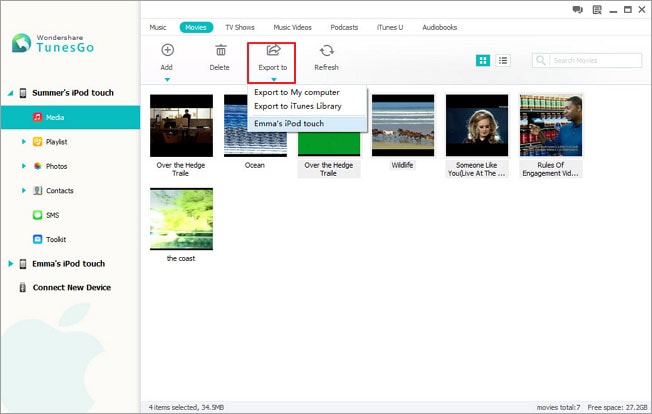Choose Emma's iPod touch in export menu
The height and width of the screenshot is (414, 652).
[x=307, y=123]
